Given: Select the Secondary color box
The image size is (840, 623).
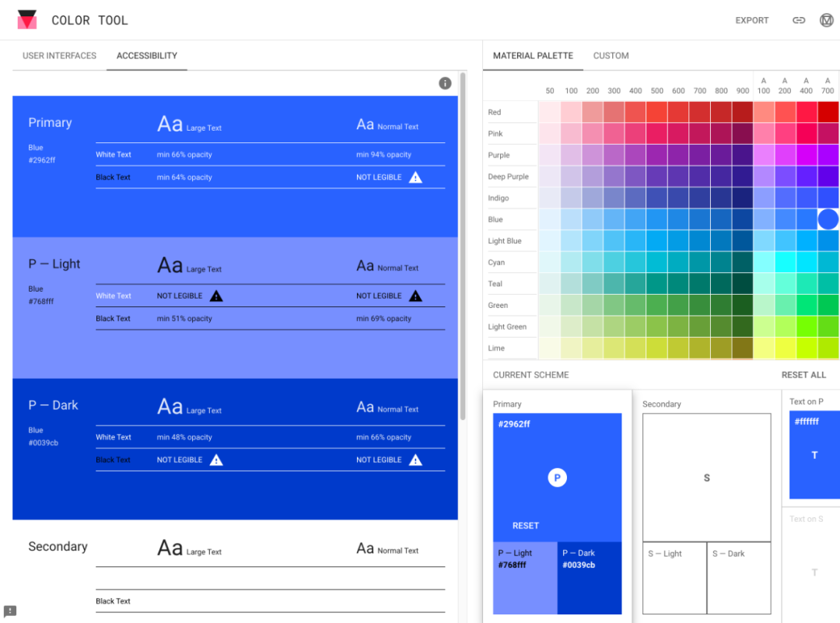Looking at the screenshot, I should [706, 478].
